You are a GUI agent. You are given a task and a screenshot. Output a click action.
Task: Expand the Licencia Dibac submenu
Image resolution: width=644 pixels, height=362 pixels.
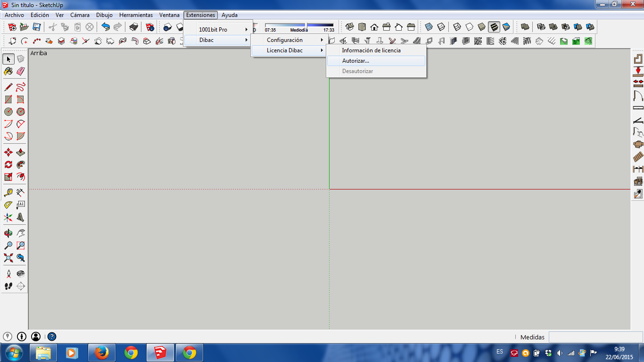[x=289, y=50]
